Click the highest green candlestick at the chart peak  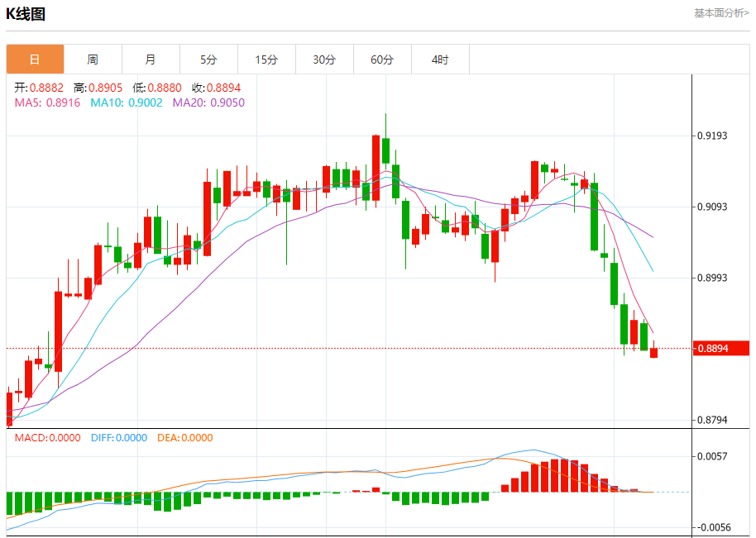tap(385, 150)
